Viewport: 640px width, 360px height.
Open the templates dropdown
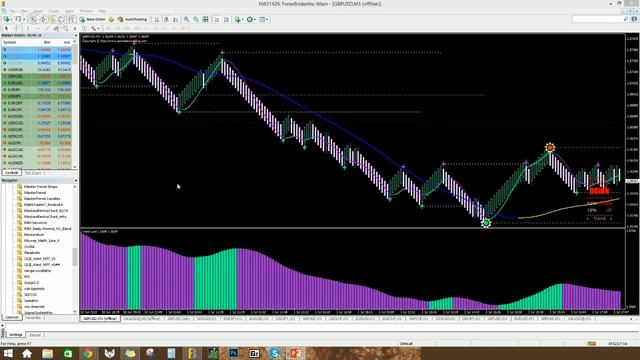pos(264,19)
